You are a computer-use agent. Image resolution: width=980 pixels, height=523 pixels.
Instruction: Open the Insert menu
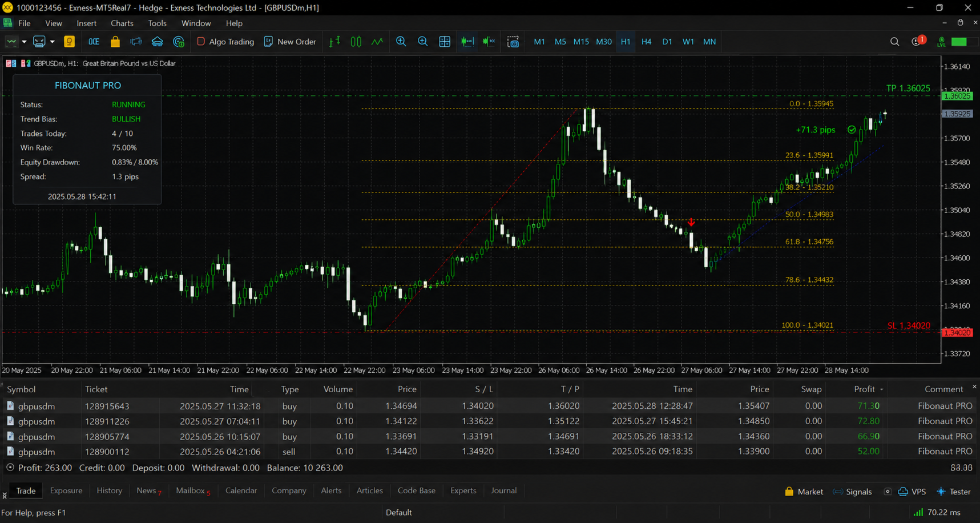coord(87,23)
